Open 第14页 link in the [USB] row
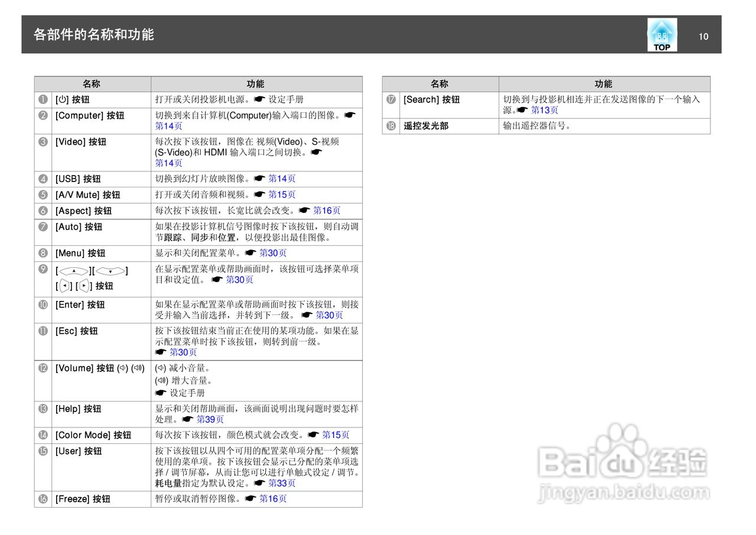The height and width of the screenshot is (535, 756). [x=282, y=179]
